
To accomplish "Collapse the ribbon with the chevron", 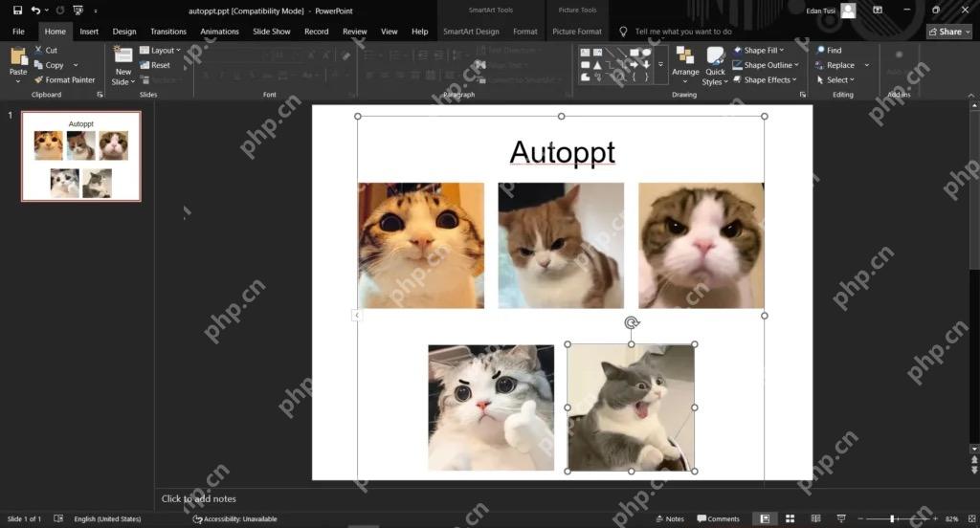I will point(970,95).
